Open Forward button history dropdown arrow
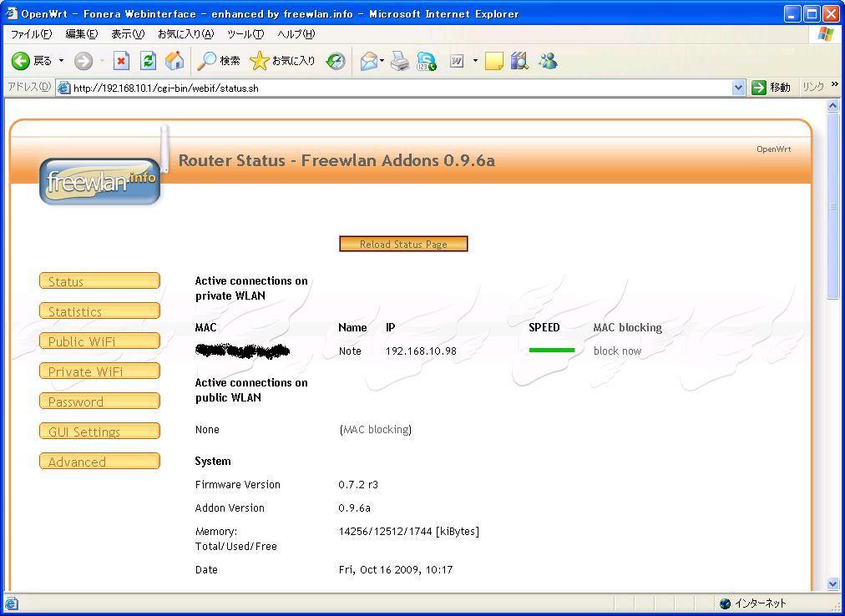This screenshot has width=845, height=616. coord(102,61)
